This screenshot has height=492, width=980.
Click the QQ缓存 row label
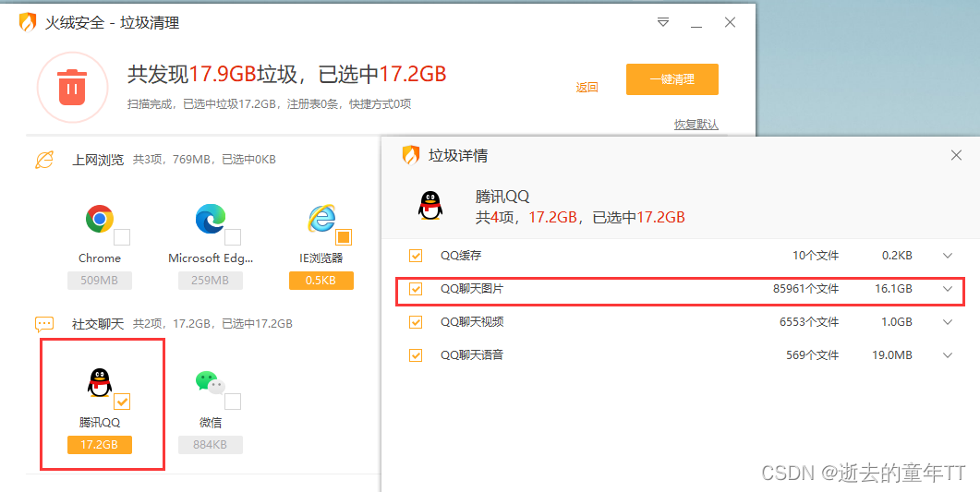tap(461, 256)
